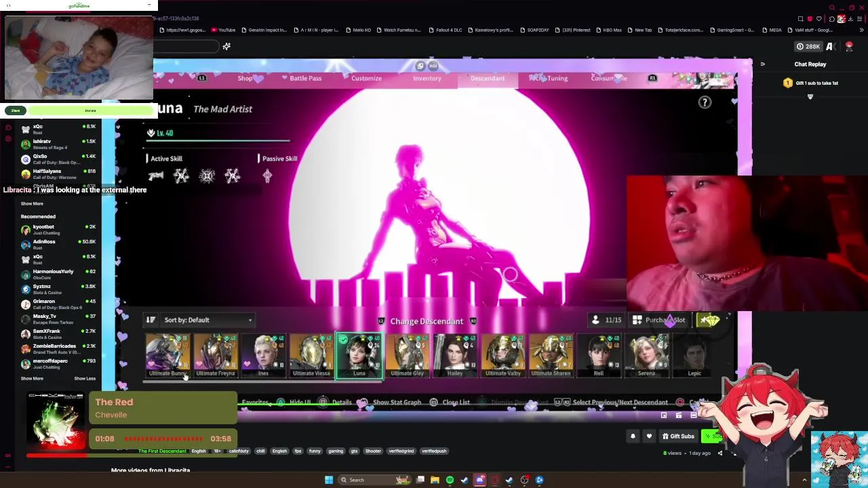Choose the Ultimate Gley portrait

pyautogui.click(x=408, y=355)
